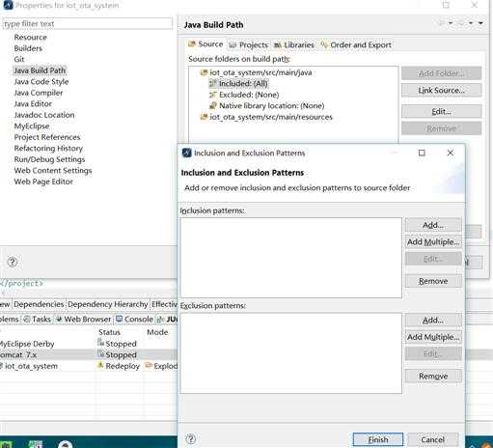Viewport: 493px width, 448px height.
Task: Click Edit button in Java Build Path
Action: pyautogui.click(x=441, y=112)
